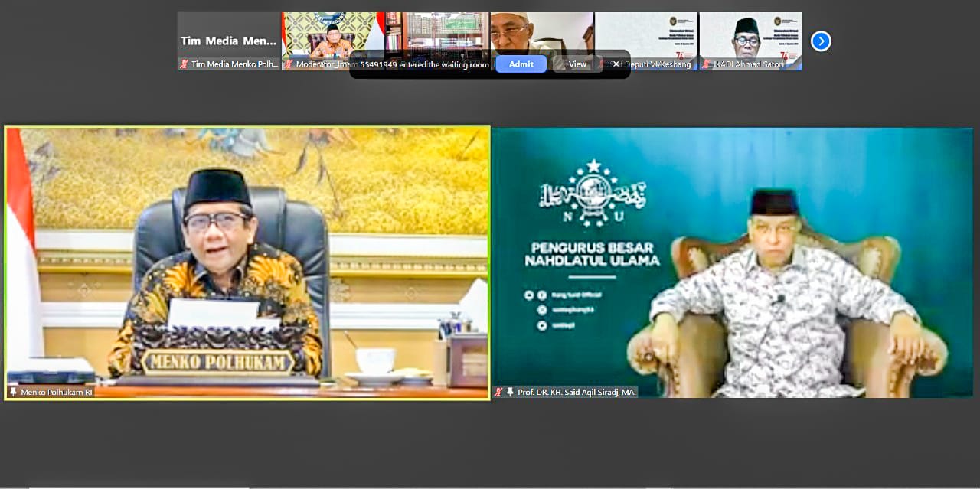Click muted mic icon on IKADI Ahmad Satori
Image resolution: width=980 pixels, height=489 pixels.
coord(706,64)
